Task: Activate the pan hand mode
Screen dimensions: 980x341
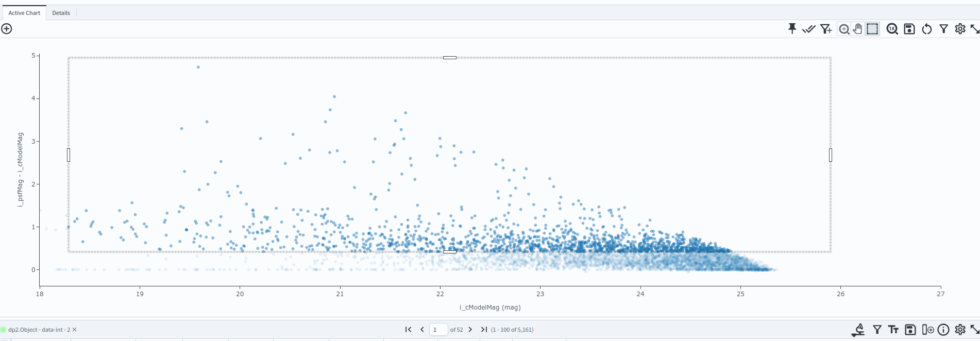Action: 857,29
